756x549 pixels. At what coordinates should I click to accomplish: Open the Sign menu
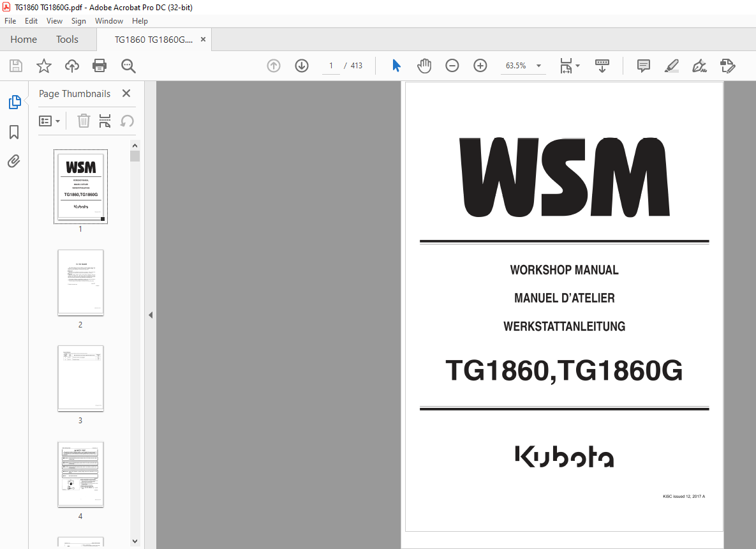pos(78,20)
